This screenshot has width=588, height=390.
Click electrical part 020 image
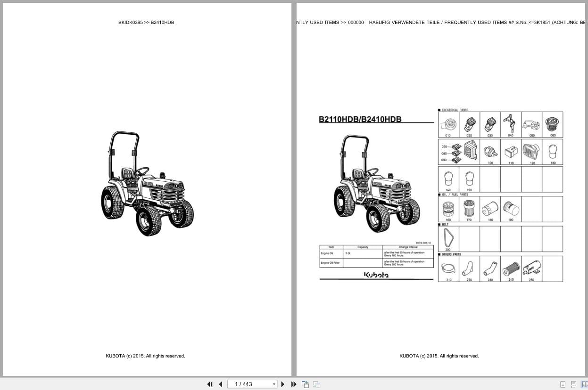[x=469, y=123]
